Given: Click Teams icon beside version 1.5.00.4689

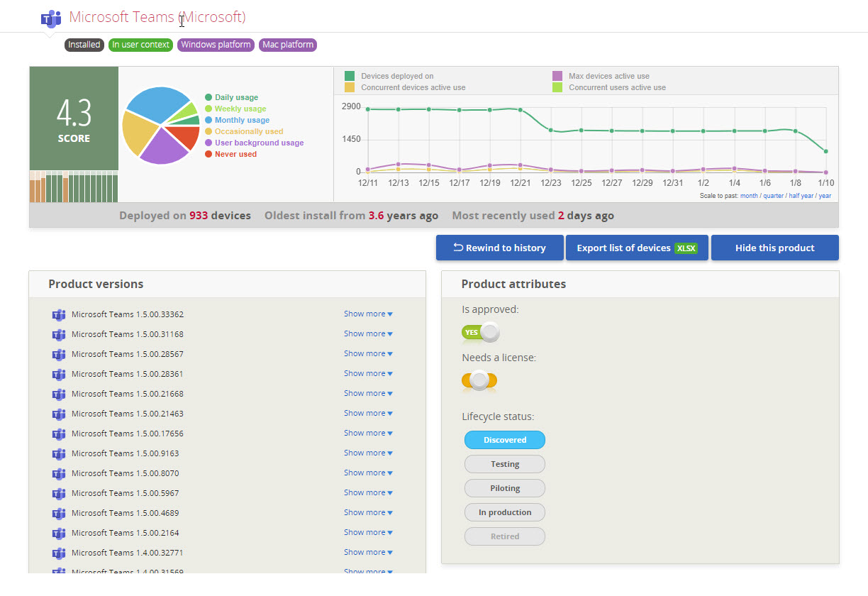Looking at the screenshot, I should tap(59, 514).
